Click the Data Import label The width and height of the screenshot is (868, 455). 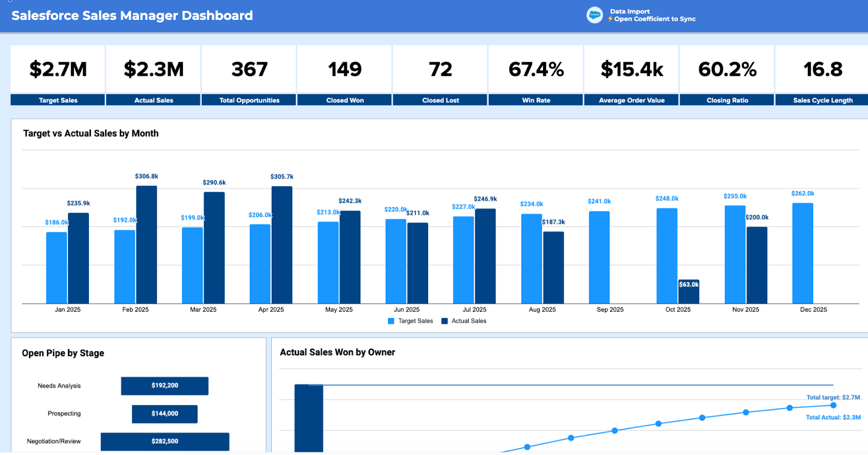coord(629,11)
